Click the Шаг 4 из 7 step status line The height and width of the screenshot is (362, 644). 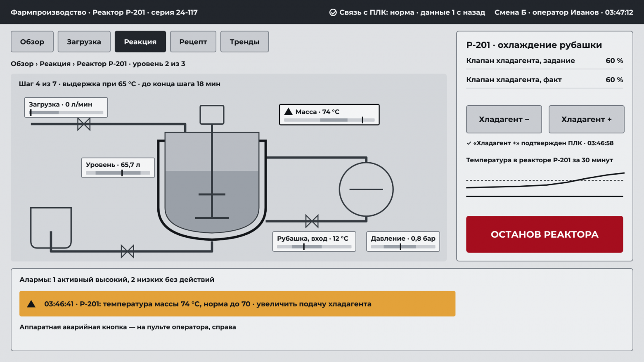pyautogui.click(x=120, y=84)
